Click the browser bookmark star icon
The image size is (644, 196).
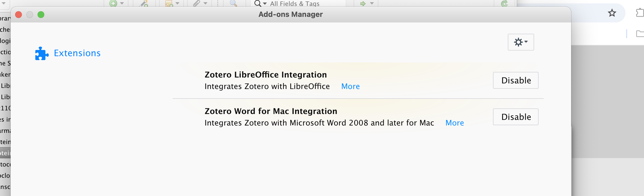point(612,13)
